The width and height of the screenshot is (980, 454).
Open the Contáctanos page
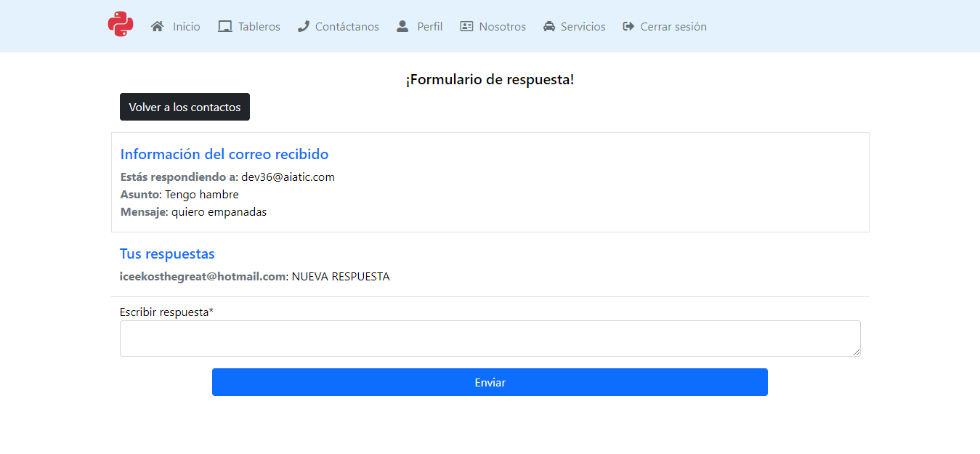347,26
